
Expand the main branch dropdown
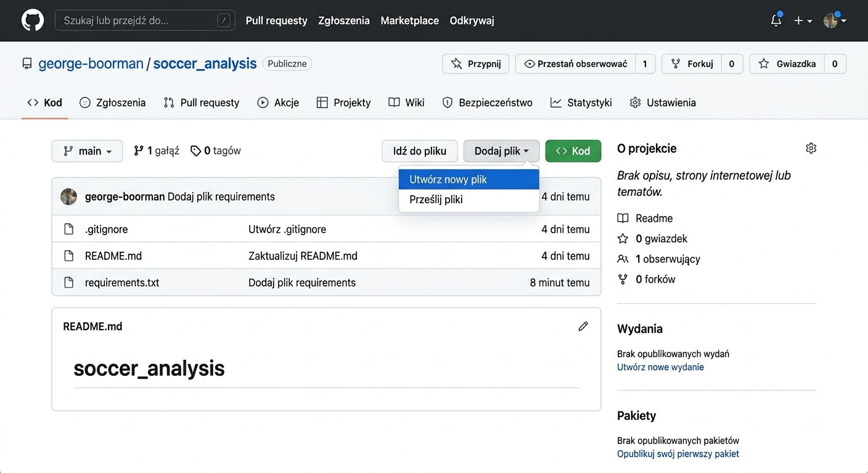click(x=87, y=151)
